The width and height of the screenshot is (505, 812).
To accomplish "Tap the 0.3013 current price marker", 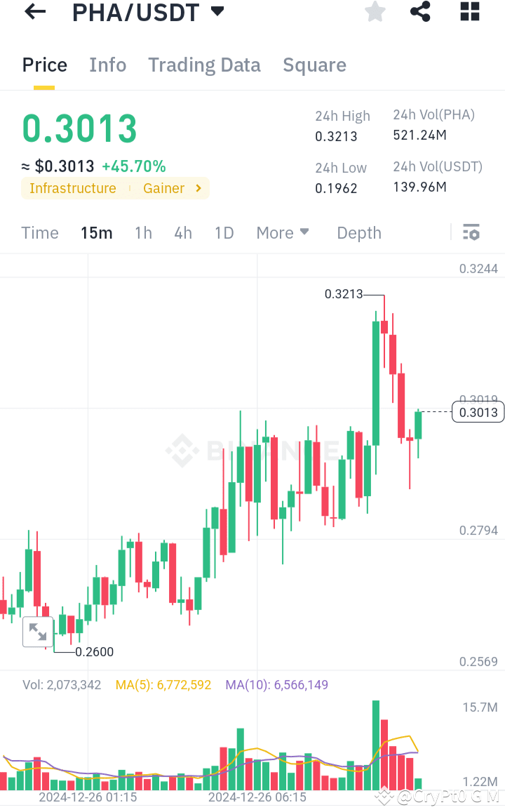I will click(x=478, y=412).
